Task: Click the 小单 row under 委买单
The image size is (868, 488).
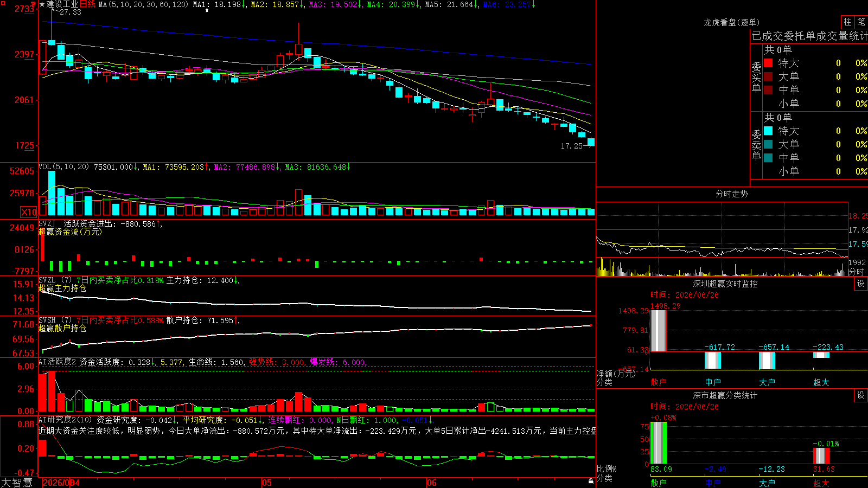Action: [x=816, y=103]
